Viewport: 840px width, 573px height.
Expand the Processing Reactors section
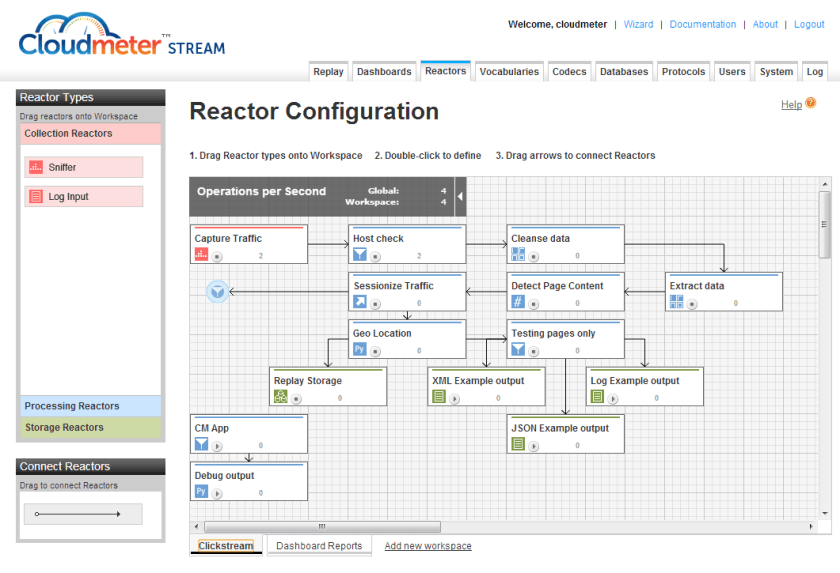click(x=91, y=406)
